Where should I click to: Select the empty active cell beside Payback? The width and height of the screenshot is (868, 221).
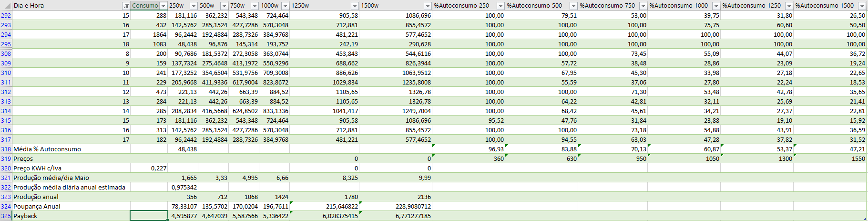coord(149,216)
